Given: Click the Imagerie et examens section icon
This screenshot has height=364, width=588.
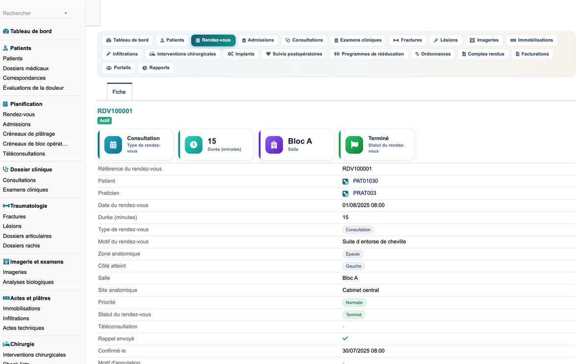Looking at the screenshot, I should pyautogui.click(x=6, y=262).
